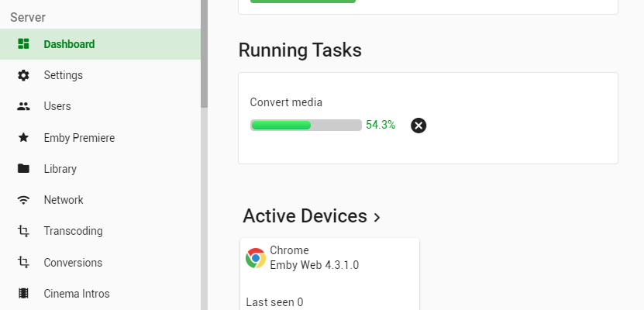
Task: Expand Active Devices chevron arrow
Action: (377, 218)
